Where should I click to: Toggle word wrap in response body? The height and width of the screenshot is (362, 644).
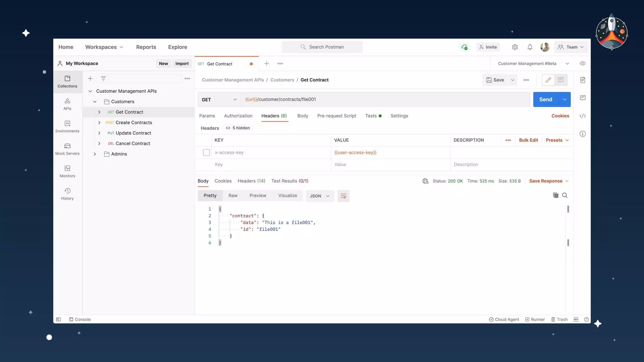pos(343,196)
